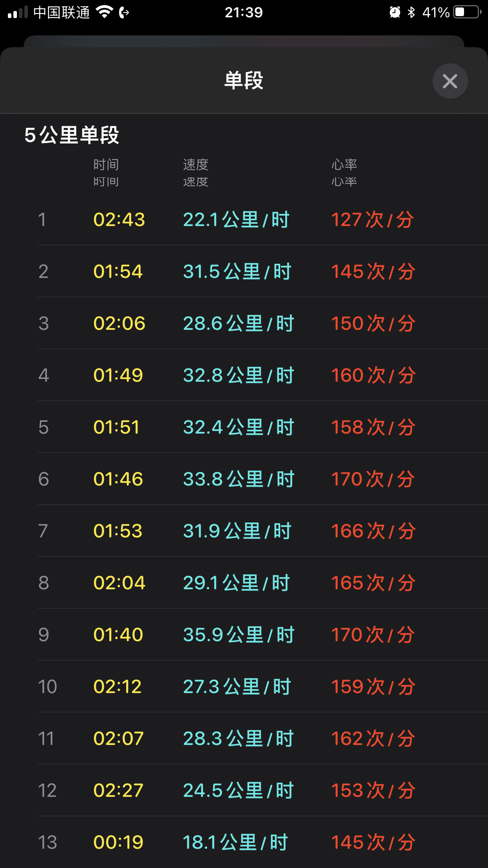Select split 9 row with time 01:40

pyautogui.click(x=263, y=634)
